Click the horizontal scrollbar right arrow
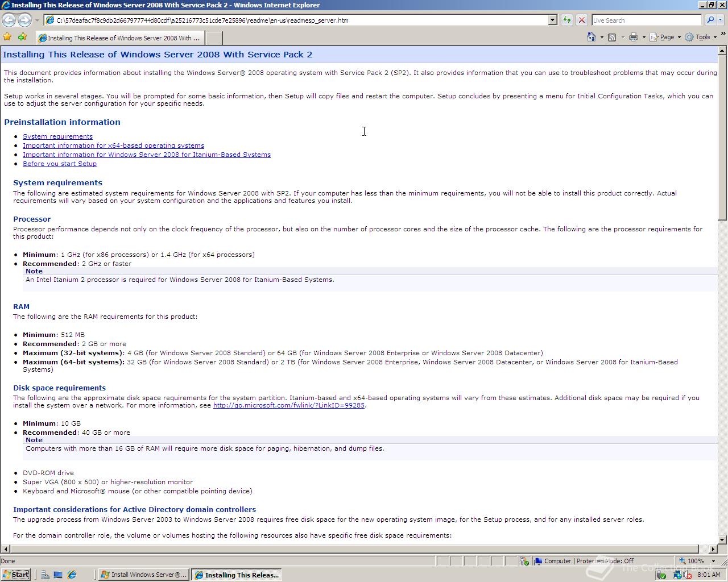This screenshot has width=728, height=582. (x=713, y=549)
